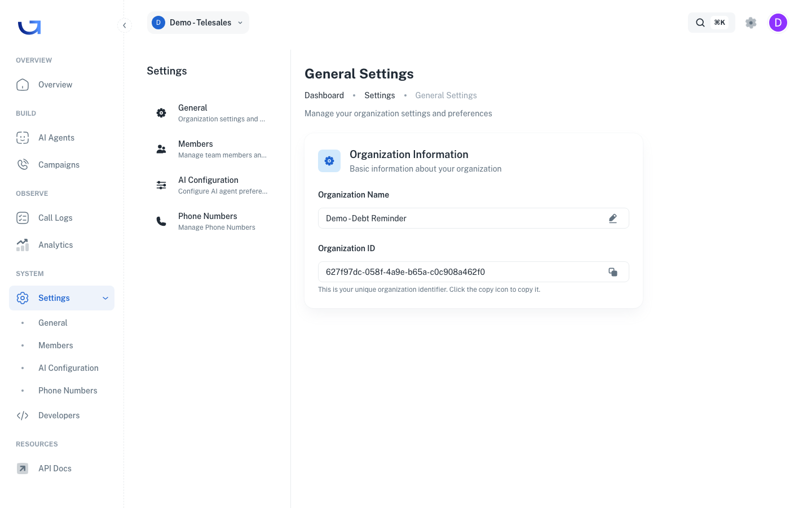Click the General Settings breadcrumb text
Image resolution: width=812 pixels, height=508 pixels.
tap(446, 95)
